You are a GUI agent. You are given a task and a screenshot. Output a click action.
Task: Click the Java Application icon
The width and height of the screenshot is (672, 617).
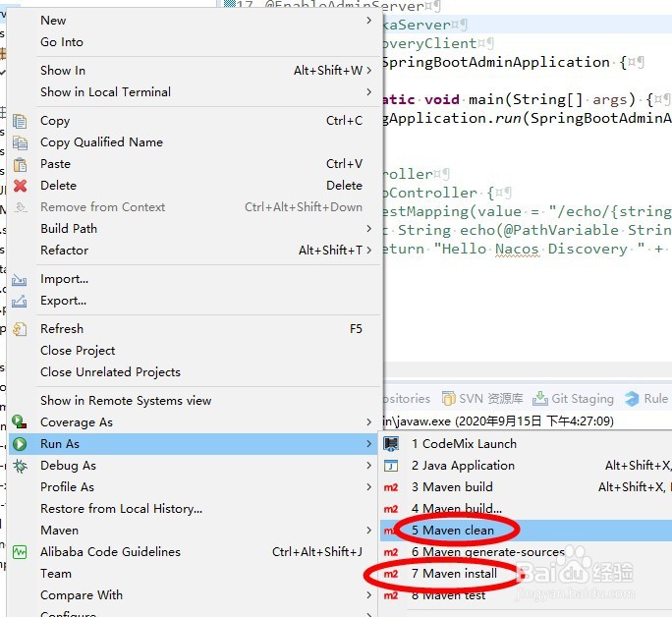point(391,466)
